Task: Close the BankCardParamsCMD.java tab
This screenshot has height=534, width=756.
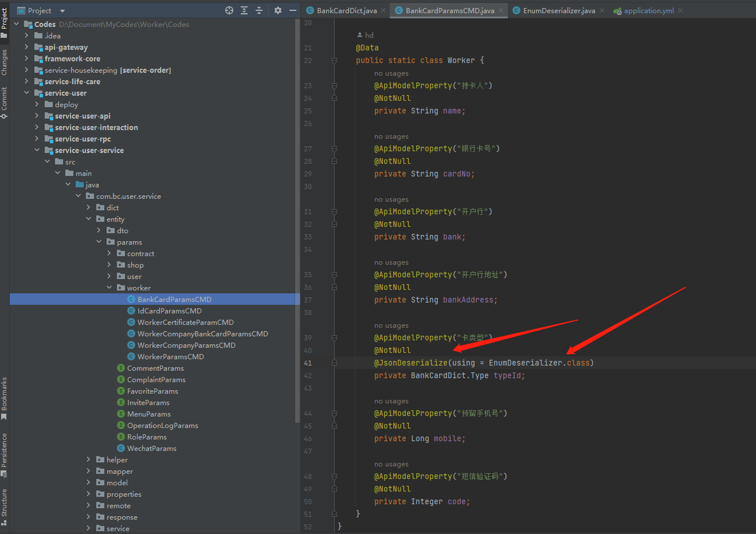Action: [501, 10]
